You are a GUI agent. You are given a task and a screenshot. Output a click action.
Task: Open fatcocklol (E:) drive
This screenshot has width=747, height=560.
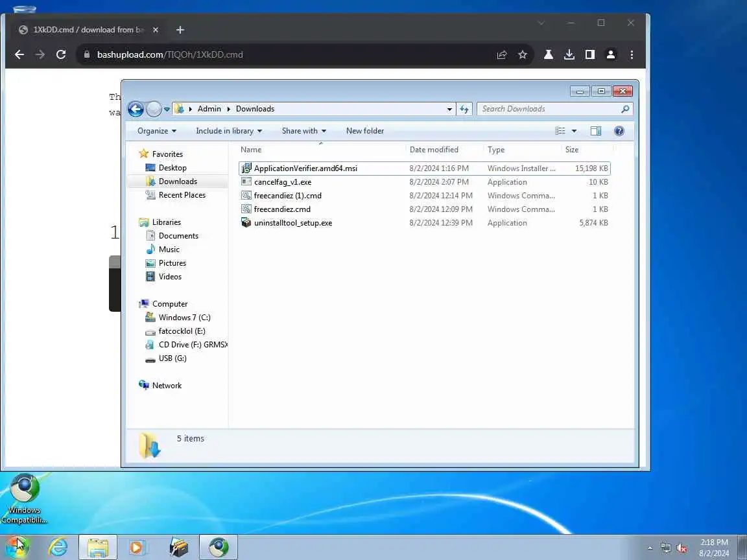tap(182, 331)
